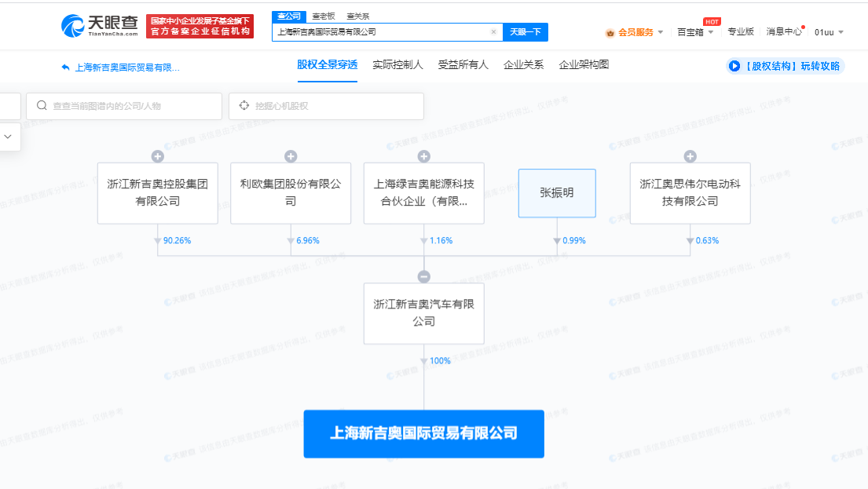Select the 实际控制人 tab
Screen dimensions: 868x489
coord(397,65)
